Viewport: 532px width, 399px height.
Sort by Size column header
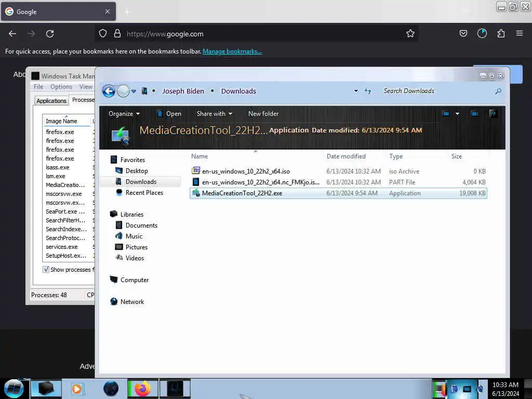(456, 156)
